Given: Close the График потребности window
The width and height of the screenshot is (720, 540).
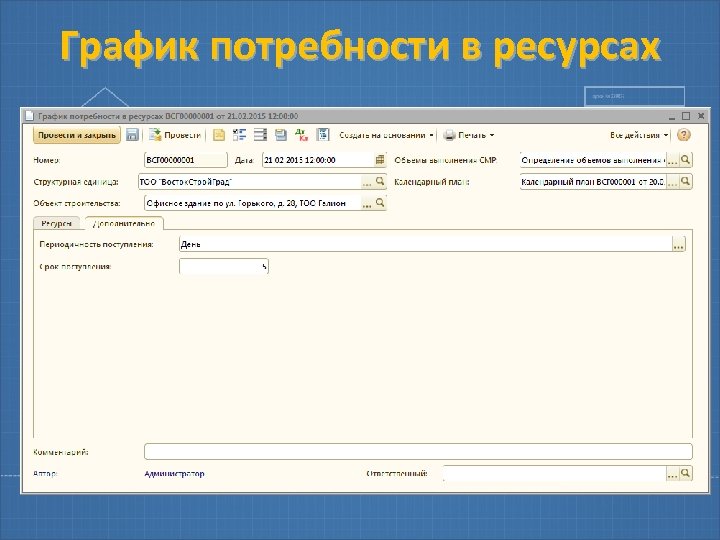Looking at the screenshot, I should (x=701, y=116).
